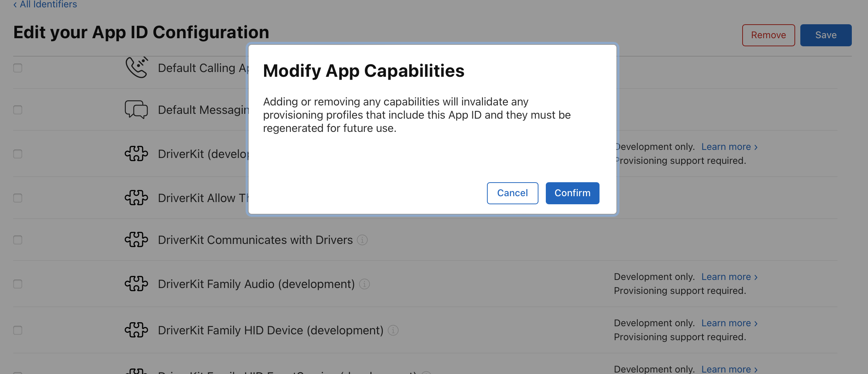
Task: Click the Remove button
Action: [768, 35]
